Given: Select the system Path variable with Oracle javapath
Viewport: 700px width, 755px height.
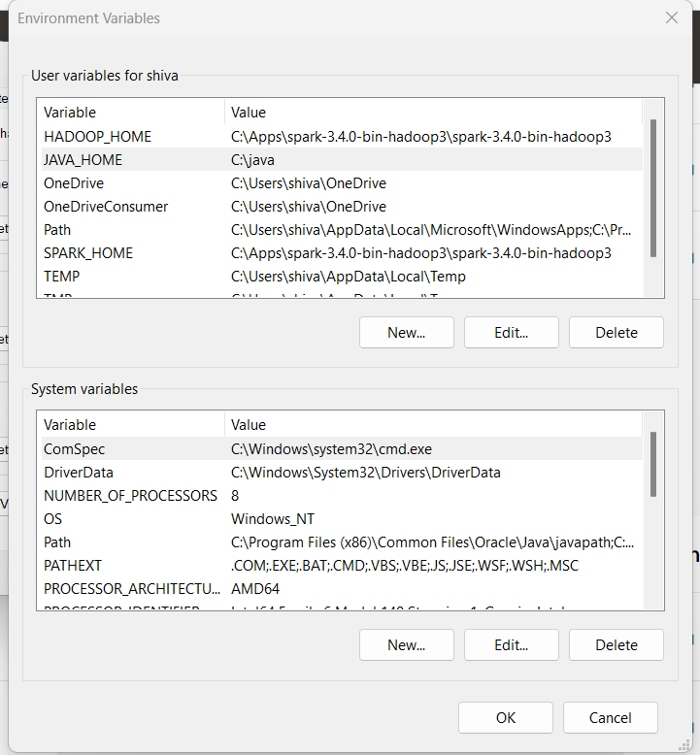Looking at the screenshot, I should [342, 542].
